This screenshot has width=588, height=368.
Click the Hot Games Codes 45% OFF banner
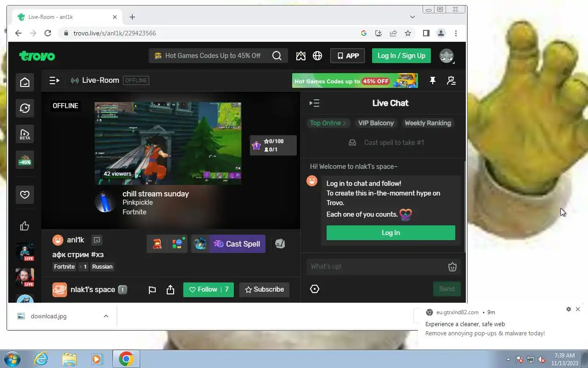(355, 81)
